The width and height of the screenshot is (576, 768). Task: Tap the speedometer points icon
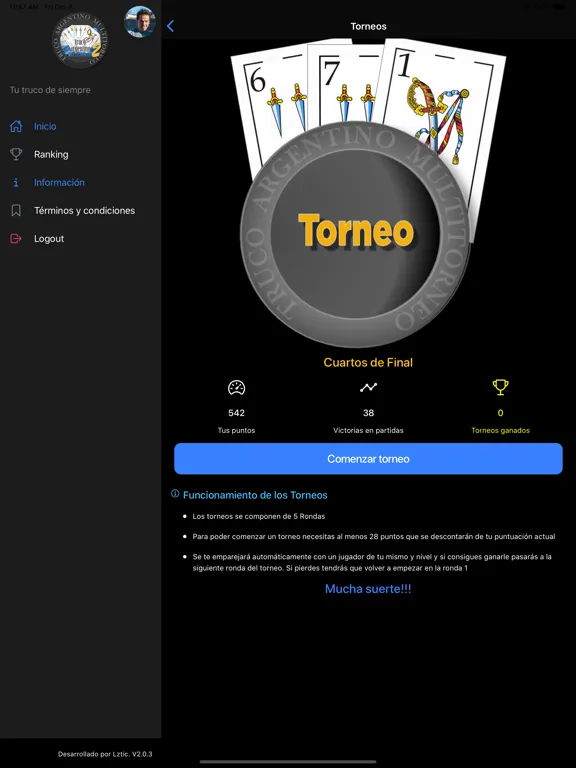(237, 387)
